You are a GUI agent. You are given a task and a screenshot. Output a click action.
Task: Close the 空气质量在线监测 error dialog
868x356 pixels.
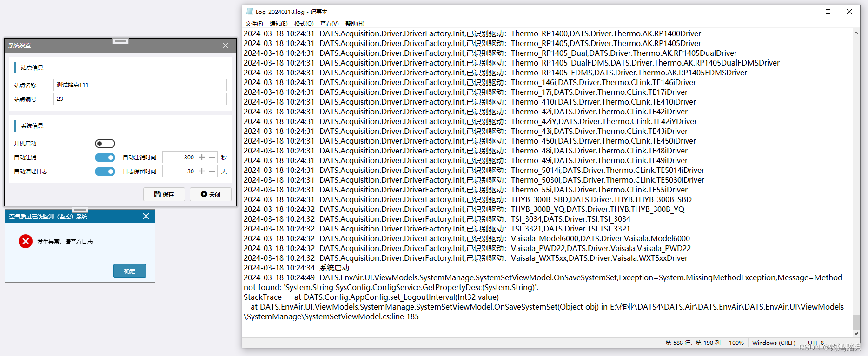point(146,216)
